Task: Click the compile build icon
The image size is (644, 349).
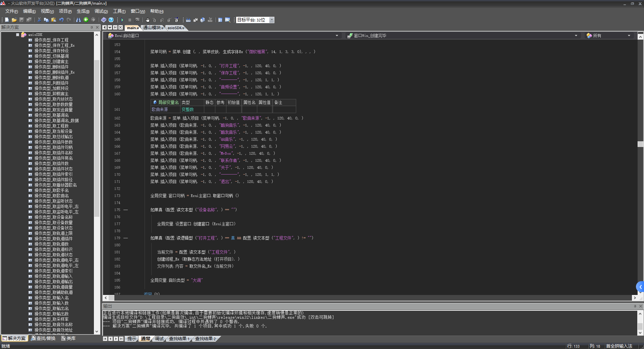Action: click(x=188, y=20)
